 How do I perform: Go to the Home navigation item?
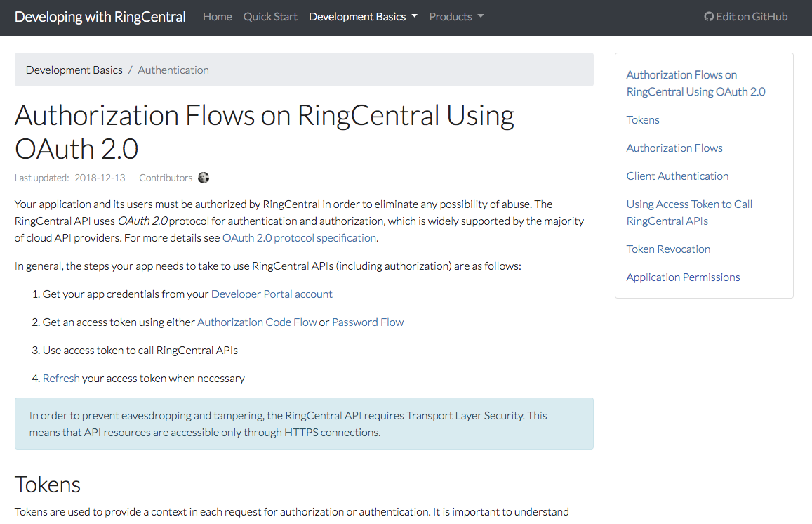[x=217, y=17]
